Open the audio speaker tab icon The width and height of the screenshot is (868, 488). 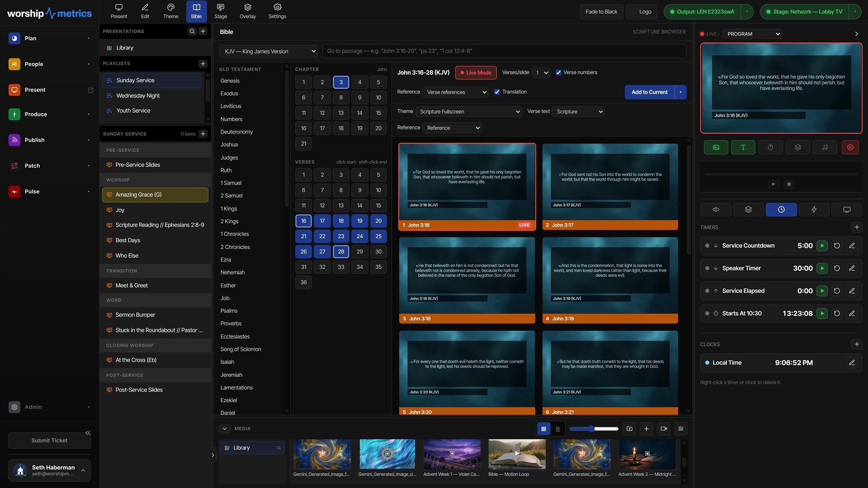tap(716, 210)
